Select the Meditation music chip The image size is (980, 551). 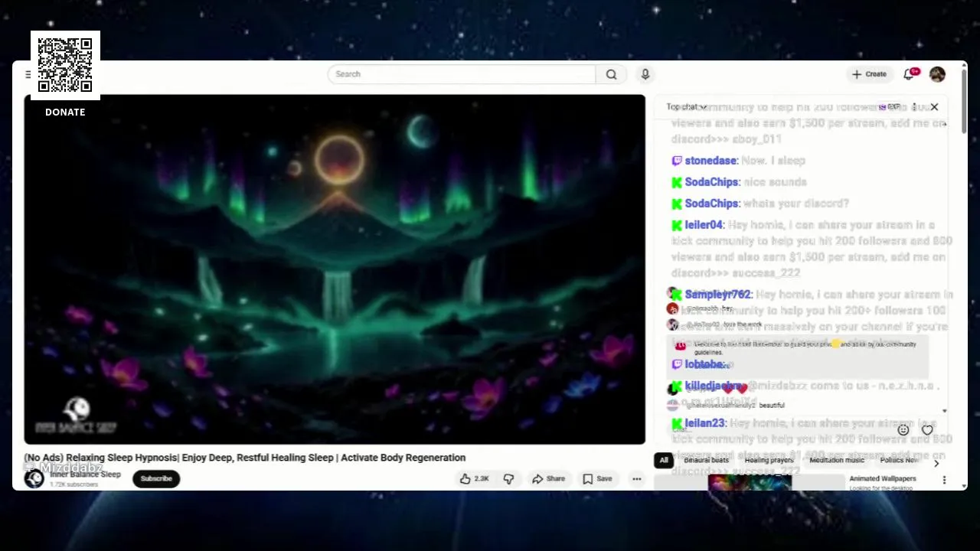pos(837,461)
